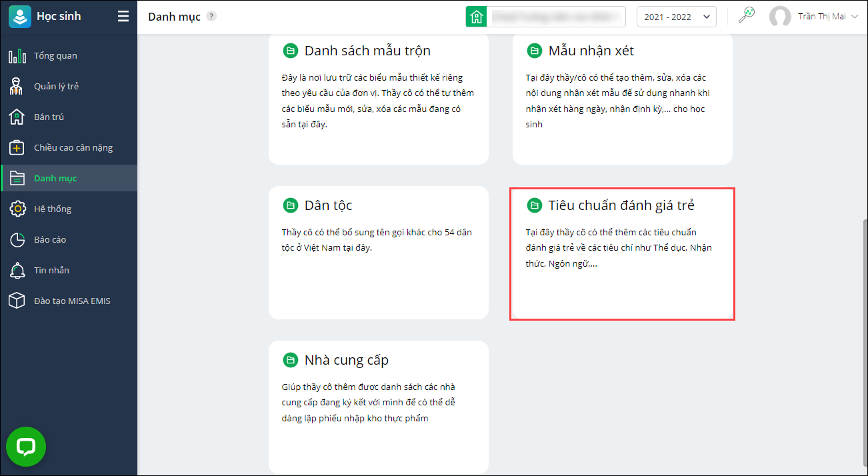Click description text about 54 dân tộc
The height and width of the screenshot is (476, 868).
377,240
